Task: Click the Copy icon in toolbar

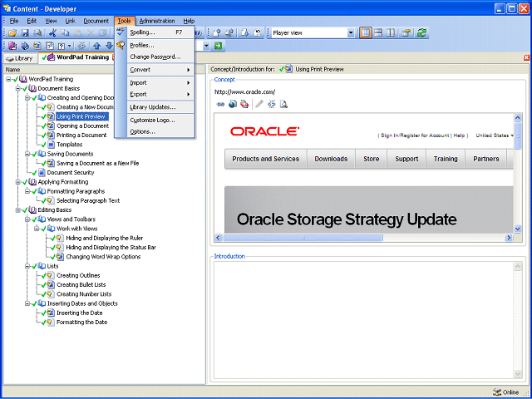Action: (65, 33)
